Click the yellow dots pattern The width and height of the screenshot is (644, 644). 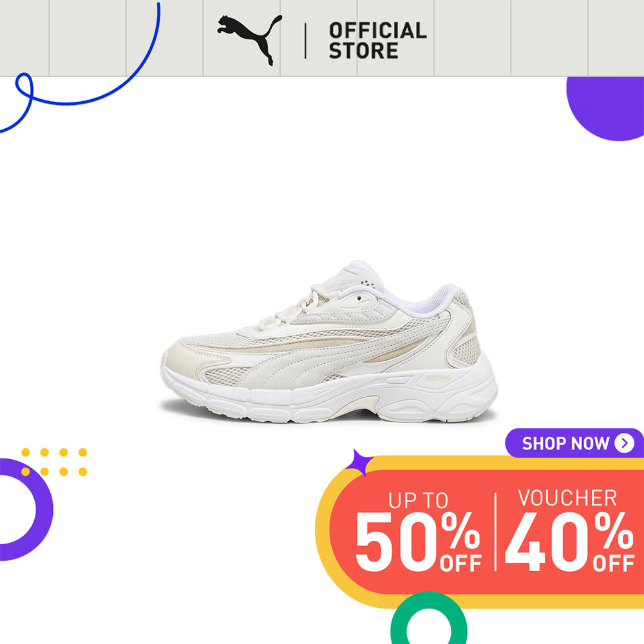pos(54,462)
